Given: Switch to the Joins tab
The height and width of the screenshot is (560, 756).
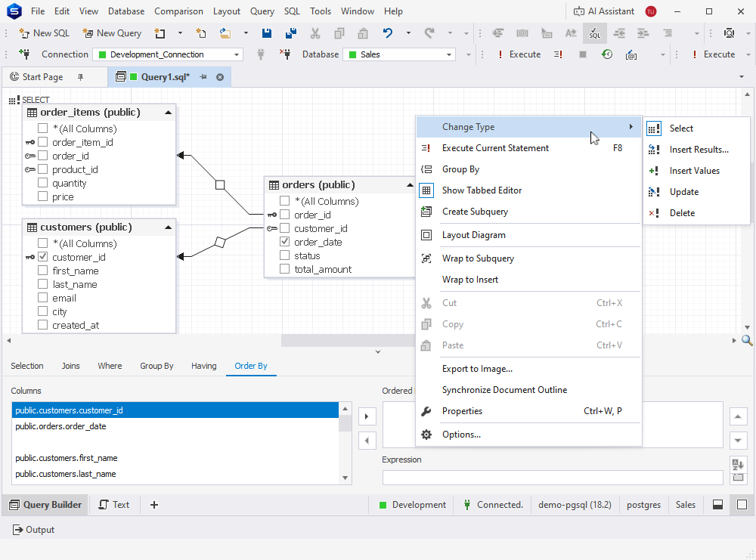Looking at the screenshot, I should pos(70,366).
